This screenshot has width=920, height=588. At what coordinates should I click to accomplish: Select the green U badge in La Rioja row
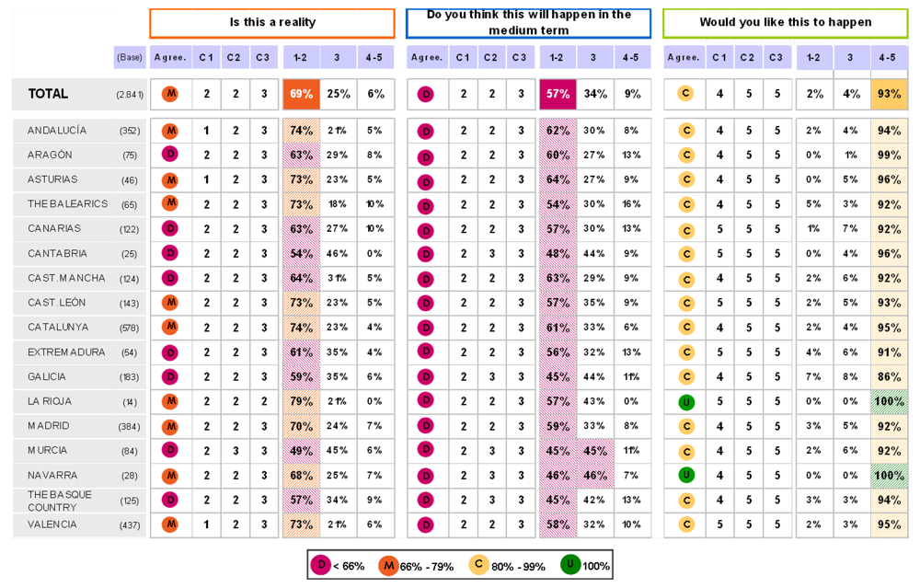point(685,401)
